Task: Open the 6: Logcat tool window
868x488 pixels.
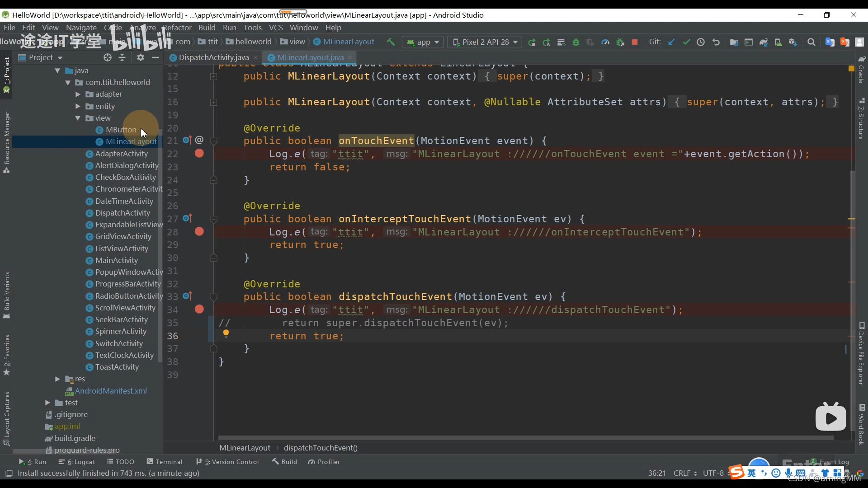Action: [77, 462]
